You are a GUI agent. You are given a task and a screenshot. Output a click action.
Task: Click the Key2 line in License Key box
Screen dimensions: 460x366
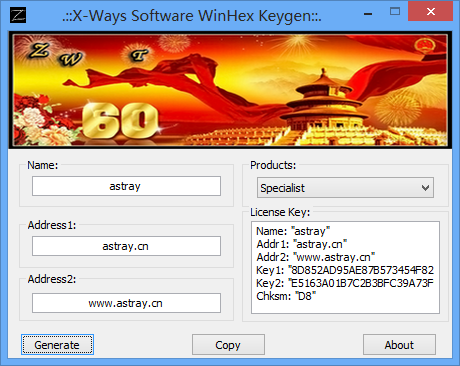[345, 283]
